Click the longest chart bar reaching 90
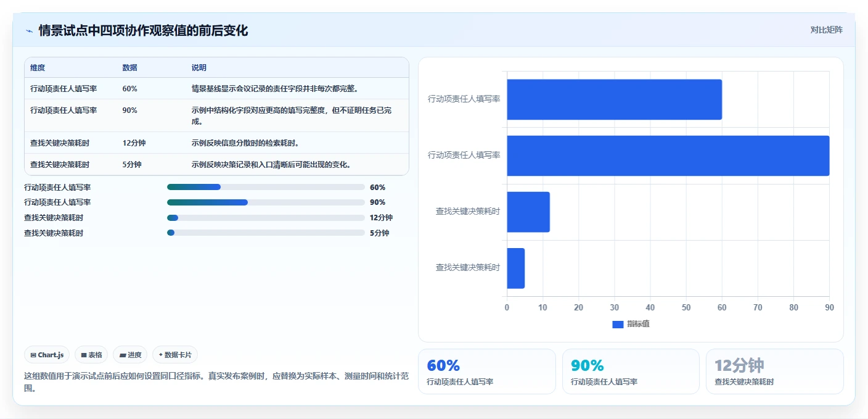868x419 pixels. (668, 156)
